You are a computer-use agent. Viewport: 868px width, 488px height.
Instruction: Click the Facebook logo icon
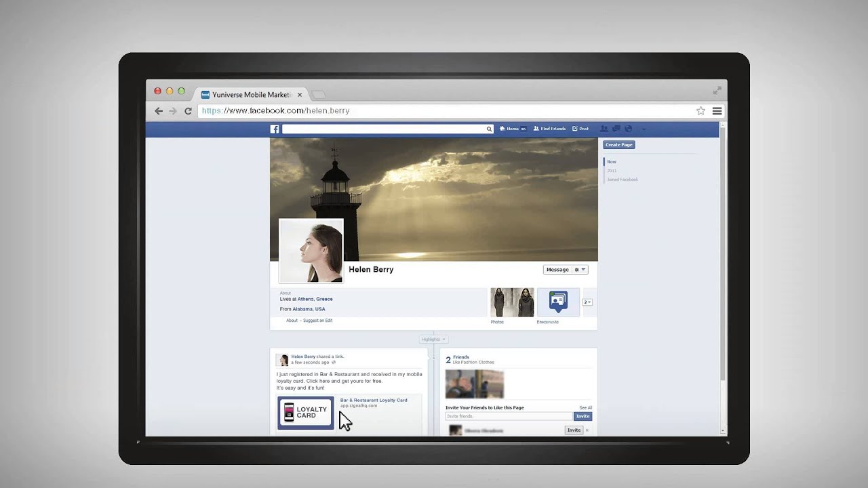[x=275, y=129]
